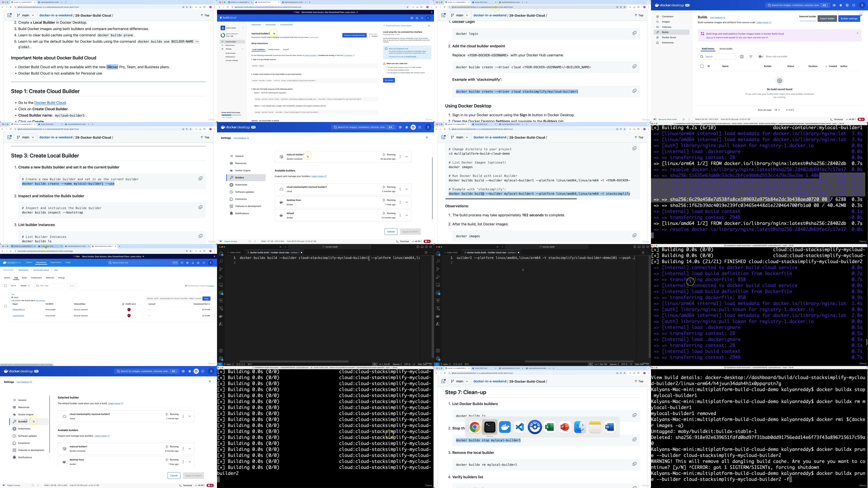Open main branch dropdown on Step 7 Clean-up page
Viewport: 868px width, 488px height.
(459, 381)
